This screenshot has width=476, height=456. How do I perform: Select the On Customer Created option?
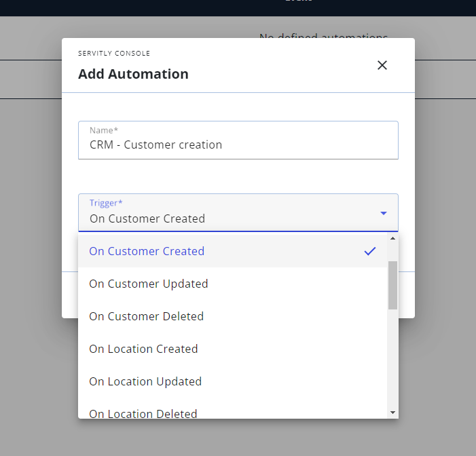click(x=147, y=251)
